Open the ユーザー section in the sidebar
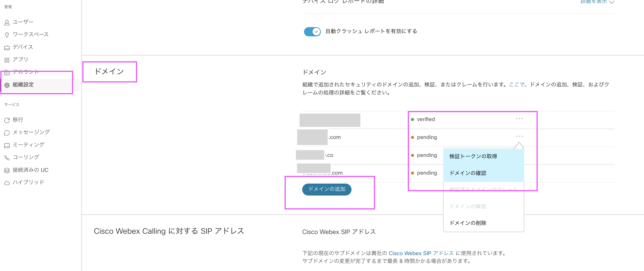This screenshot has width=644, height=271. pyautogui.click(x=23, y=22)
